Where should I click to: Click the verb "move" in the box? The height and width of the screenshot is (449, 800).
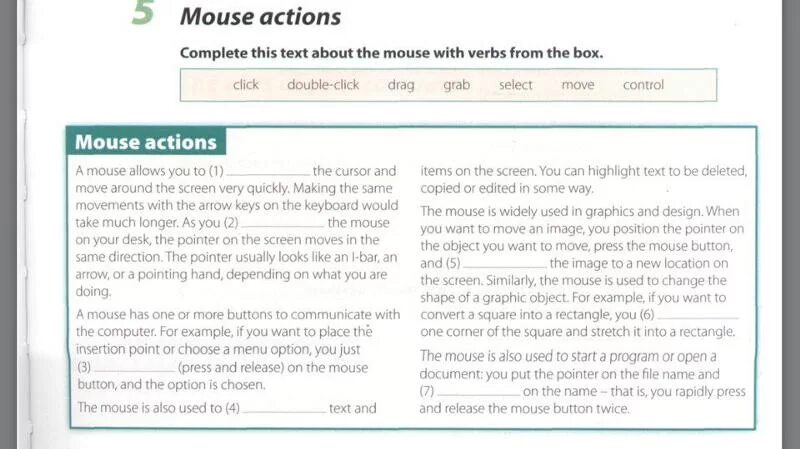[x=578, y=85]
